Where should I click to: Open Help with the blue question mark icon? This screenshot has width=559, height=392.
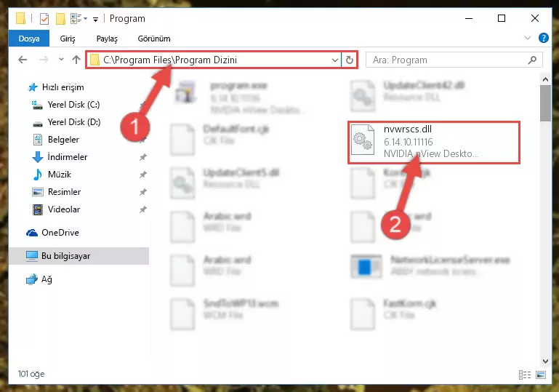(x=543, y=38)
